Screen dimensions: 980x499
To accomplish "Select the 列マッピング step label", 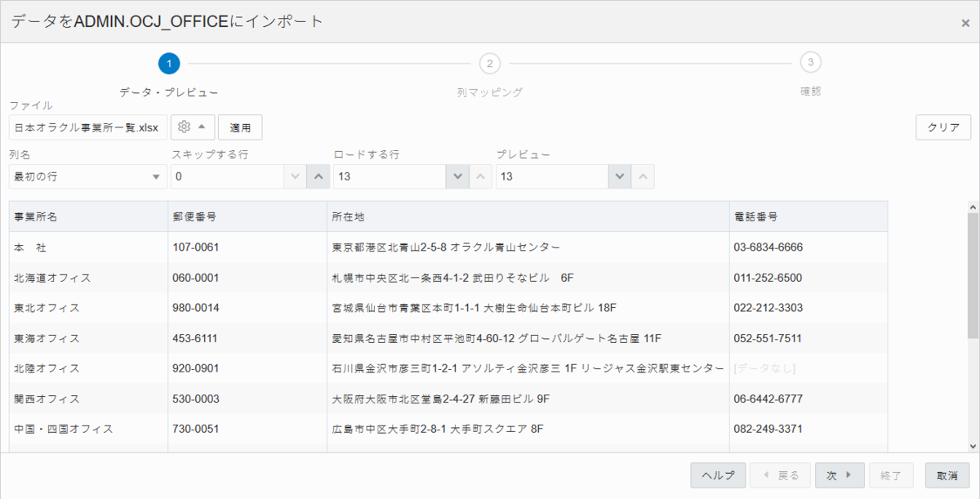I will point(488,91).
